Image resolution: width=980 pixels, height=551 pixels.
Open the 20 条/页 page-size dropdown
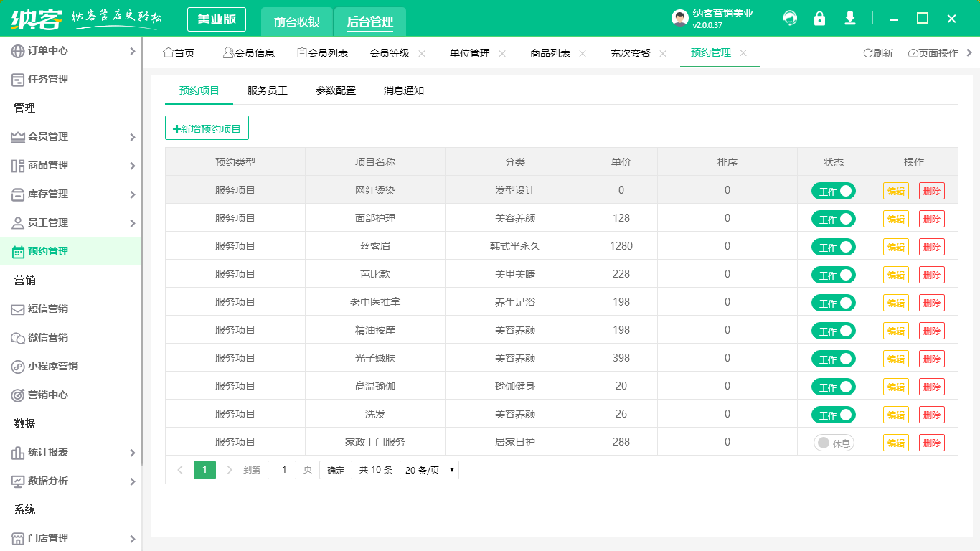tap(429, 470)
